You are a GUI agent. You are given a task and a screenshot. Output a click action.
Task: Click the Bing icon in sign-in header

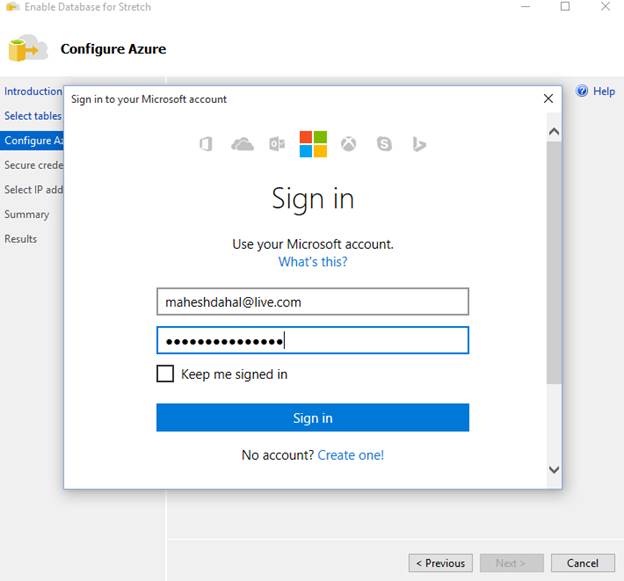[419, 144]
